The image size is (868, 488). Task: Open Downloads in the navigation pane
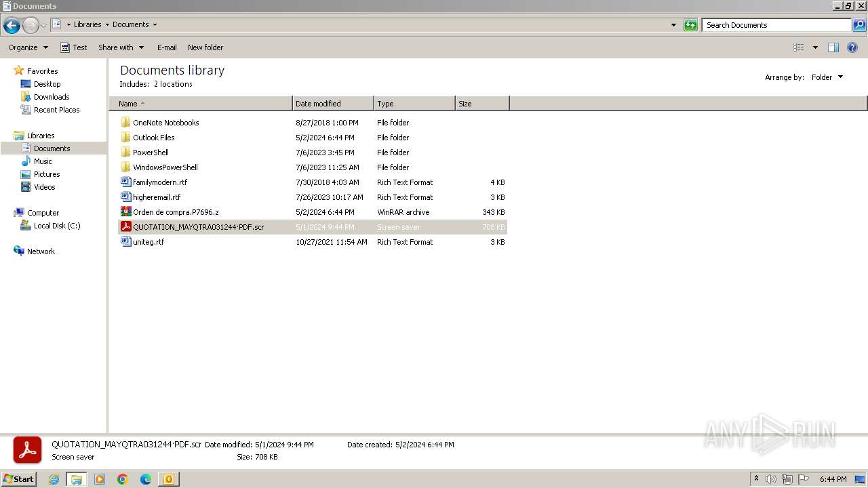(52, 97)
